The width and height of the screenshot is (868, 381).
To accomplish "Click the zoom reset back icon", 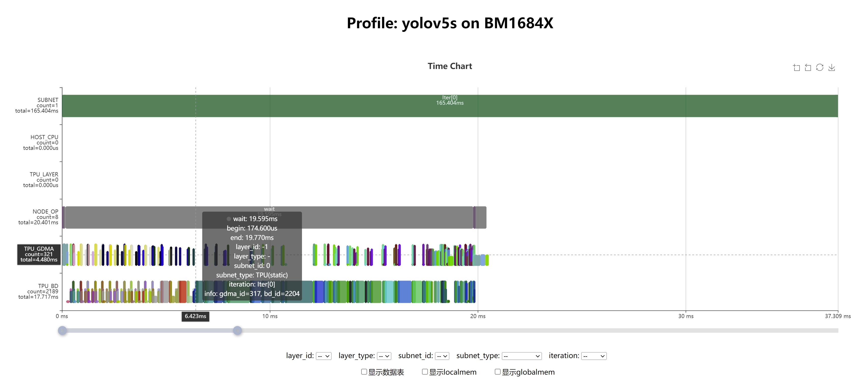I will pos(808,67).
